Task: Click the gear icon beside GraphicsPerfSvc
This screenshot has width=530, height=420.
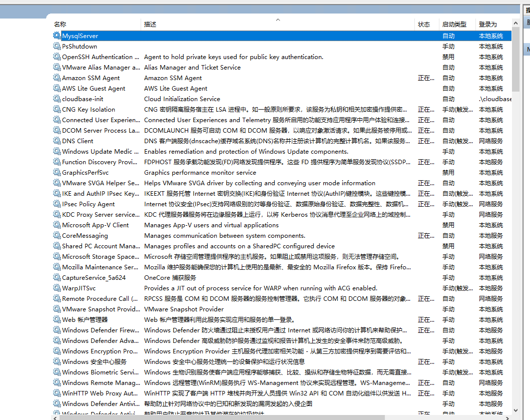Action: click(x=57, y=172)
